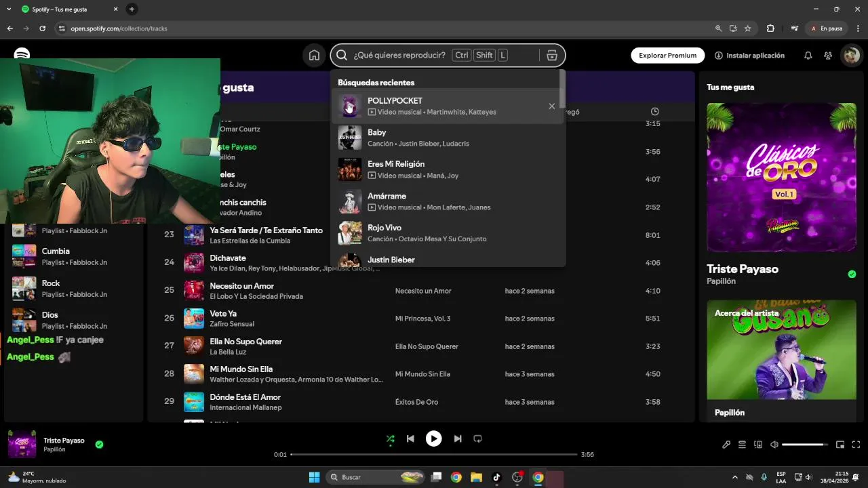Open File Explorer from the taskbar
The width and height of the screenshot is (868, 488).
[476, 477]
